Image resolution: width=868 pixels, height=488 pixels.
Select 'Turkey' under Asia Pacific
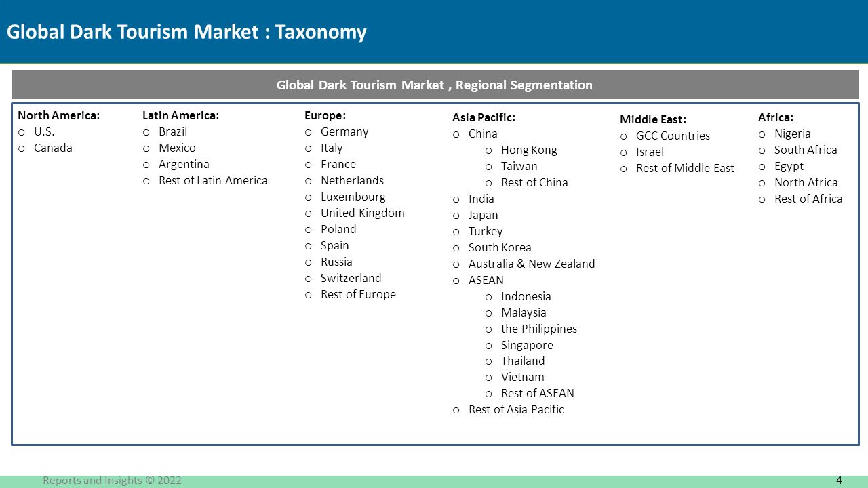(x=486, y=231)
